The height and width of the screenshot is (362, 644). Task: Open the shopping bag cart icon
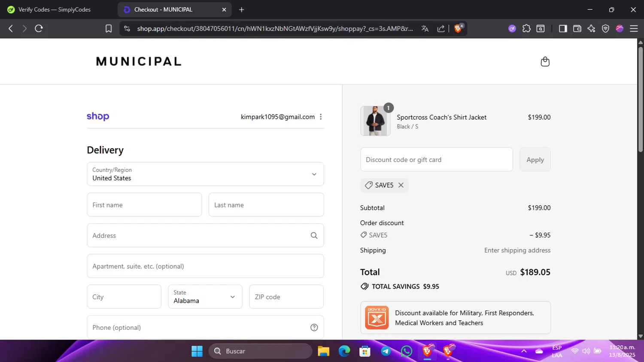pos(545,61)
